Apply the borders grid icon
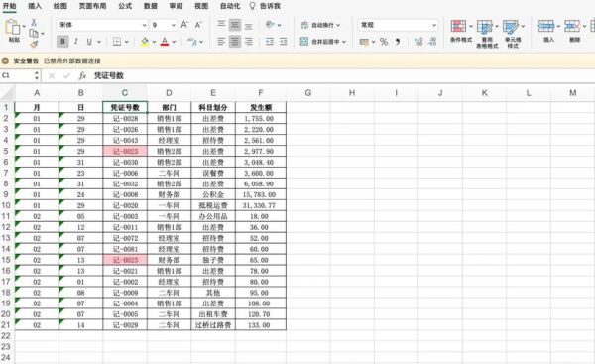The image size is (595, 364). tap(117, 42)
